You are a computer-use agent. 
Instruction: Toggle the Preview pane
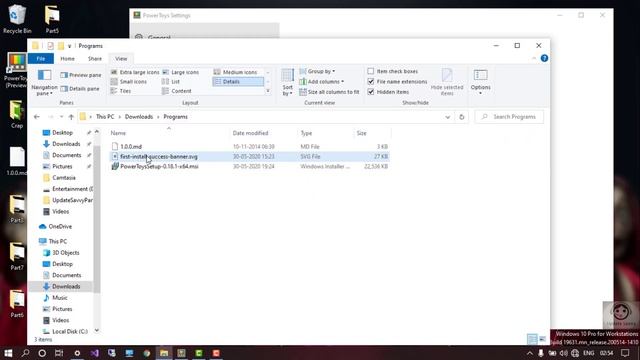click(x=81, y=75)
